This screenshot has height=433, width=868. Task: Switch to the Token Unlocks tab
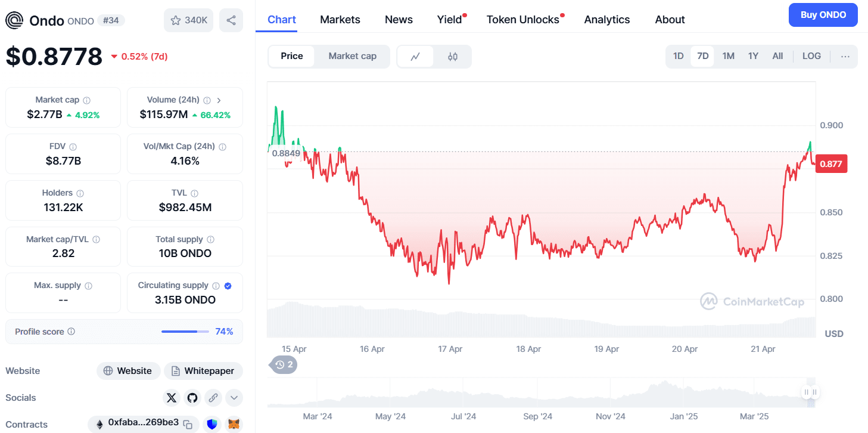pyautogui.click(x=523, y=20)
